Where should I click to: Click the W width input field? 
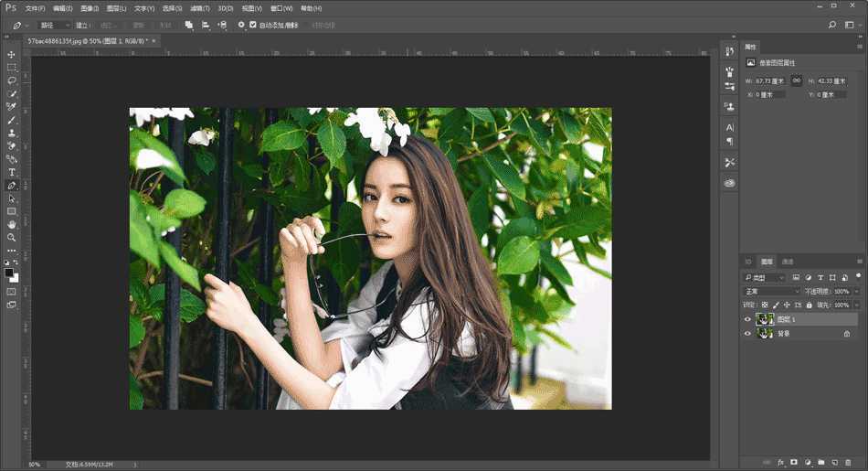point(770,80)
